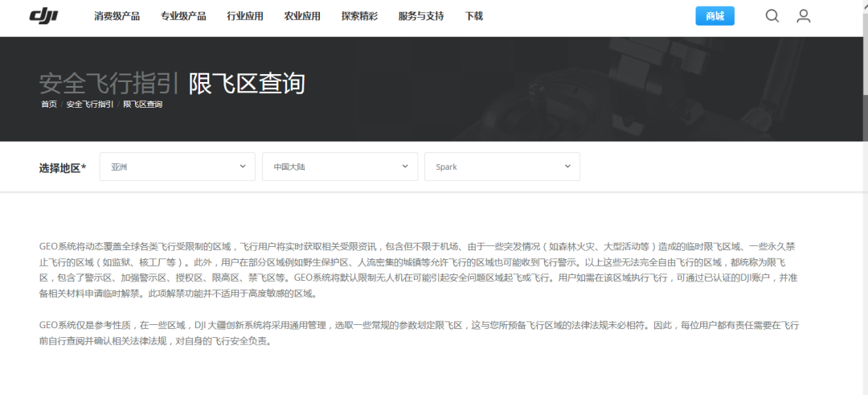Image resolution: width=868 pixels, height=395 pixels.
Task: Click the 安全飞行指引 banner heading
Action: point(108,84)
